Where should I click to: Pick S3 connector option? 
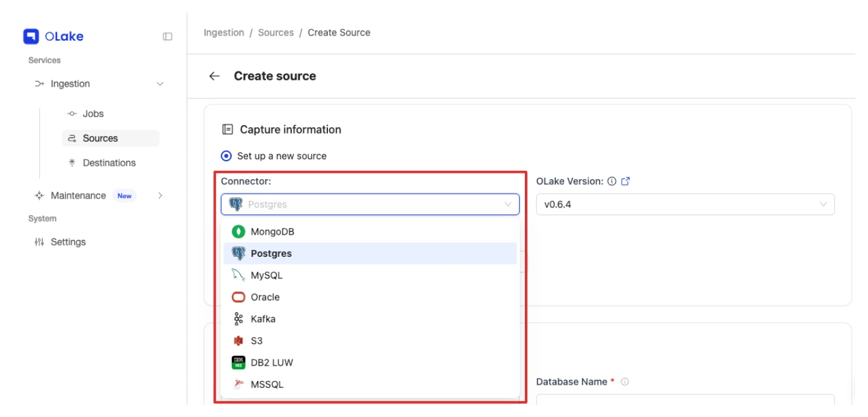click(370, 340)
